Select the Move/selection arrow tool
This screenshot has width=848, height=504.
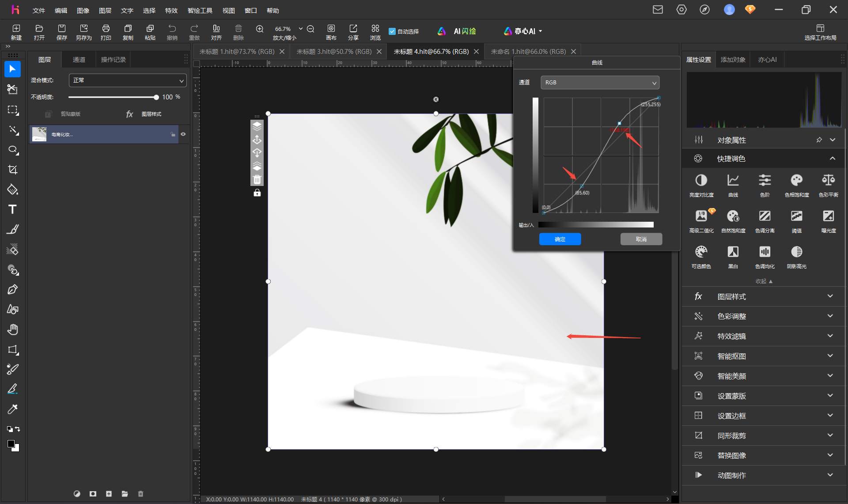[x=12, y=69]
